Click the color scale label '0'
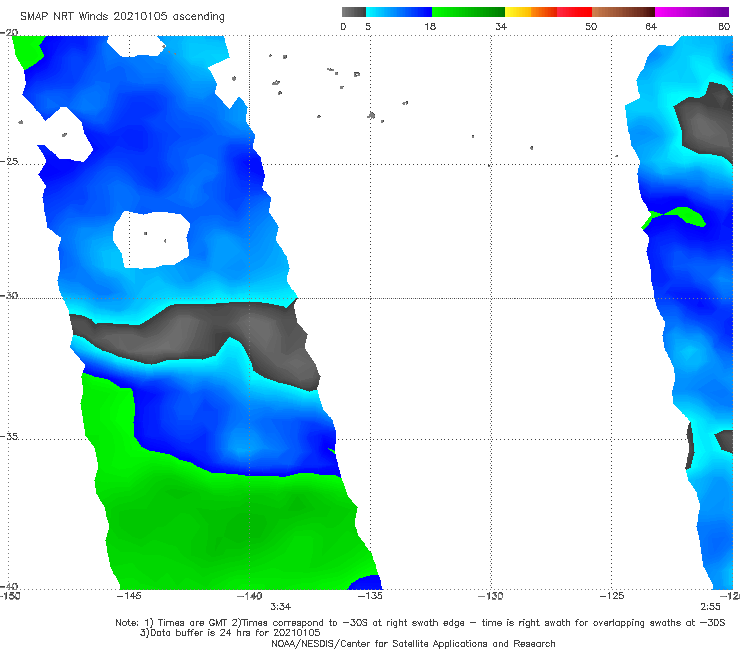Image resolution: width=740 pixels, height=650 pixels. point(343,27)
